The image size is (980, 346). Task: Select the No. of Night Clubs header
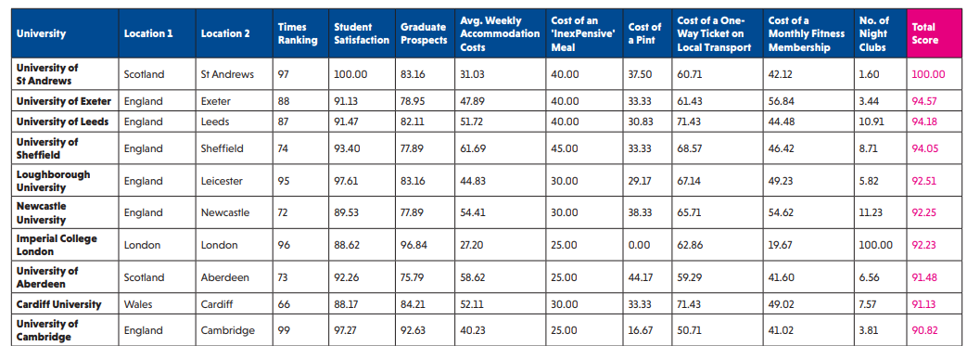point(880,33)
